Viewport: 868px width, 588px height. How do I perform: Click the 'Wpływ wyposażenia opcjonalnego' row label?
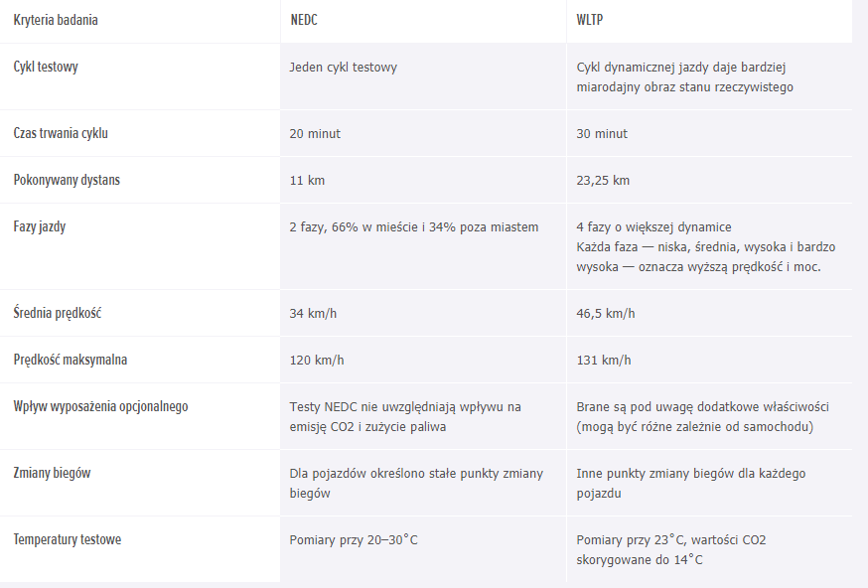tap(100, 406)
